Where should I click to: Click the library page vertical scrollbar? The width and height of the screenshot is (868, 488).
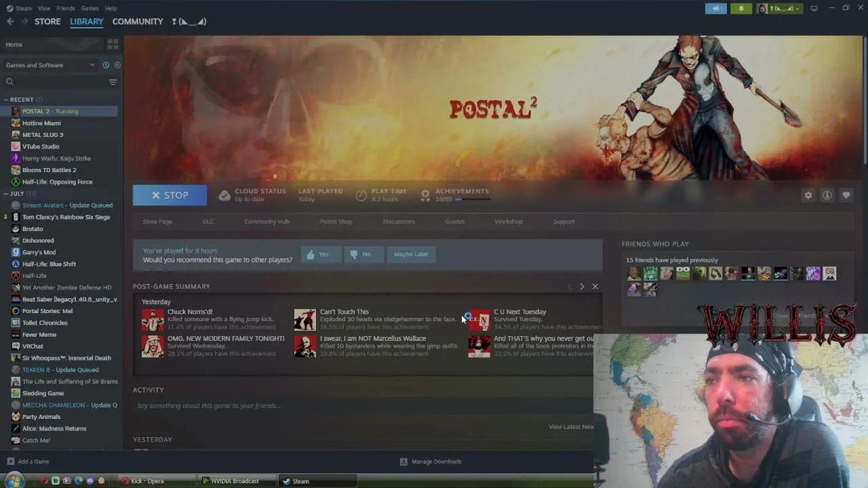[x=865, y=99]
